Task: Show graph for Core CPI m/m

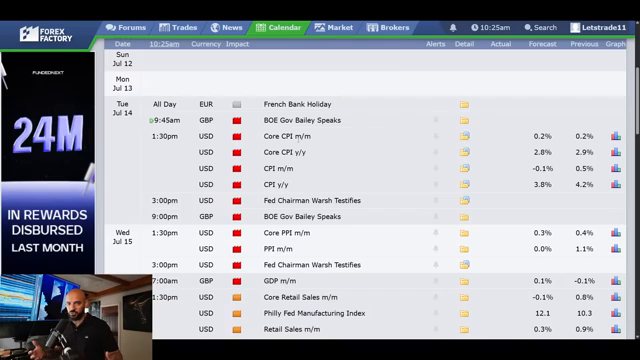Action: coord(616,136)
